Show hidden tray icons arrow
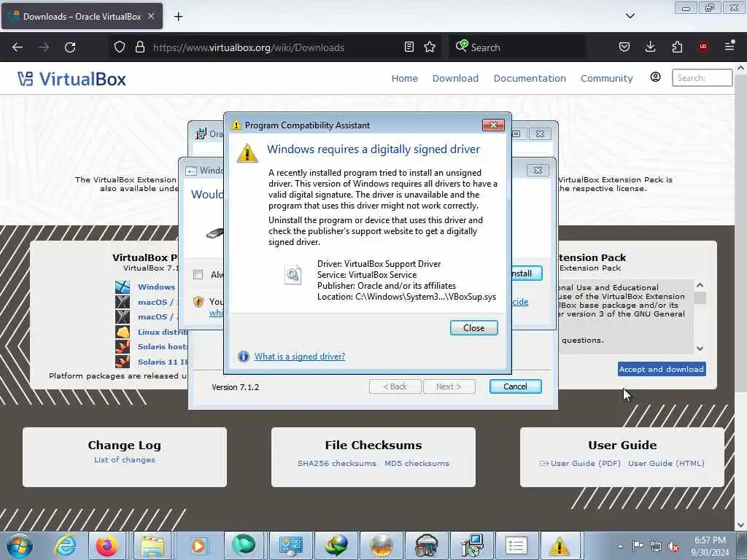Viewport: 747px width, 560px height. point(620,546)
